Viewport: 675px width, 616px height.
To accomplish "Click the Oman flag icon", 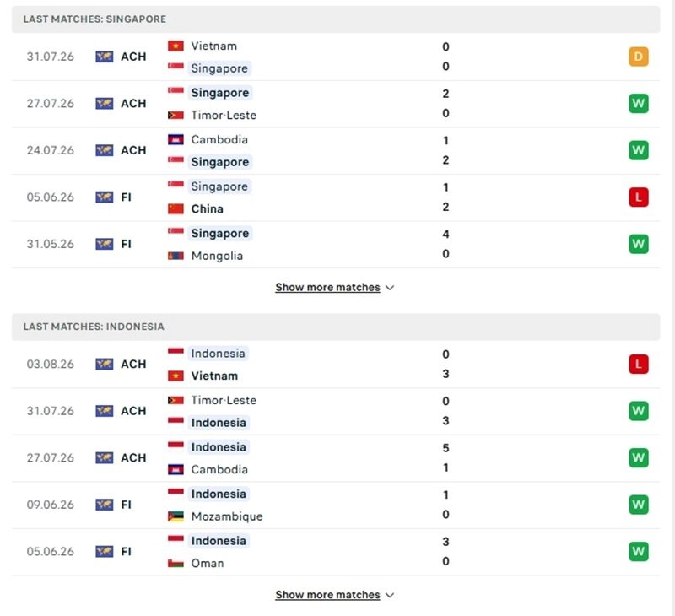I will [175, 563].
